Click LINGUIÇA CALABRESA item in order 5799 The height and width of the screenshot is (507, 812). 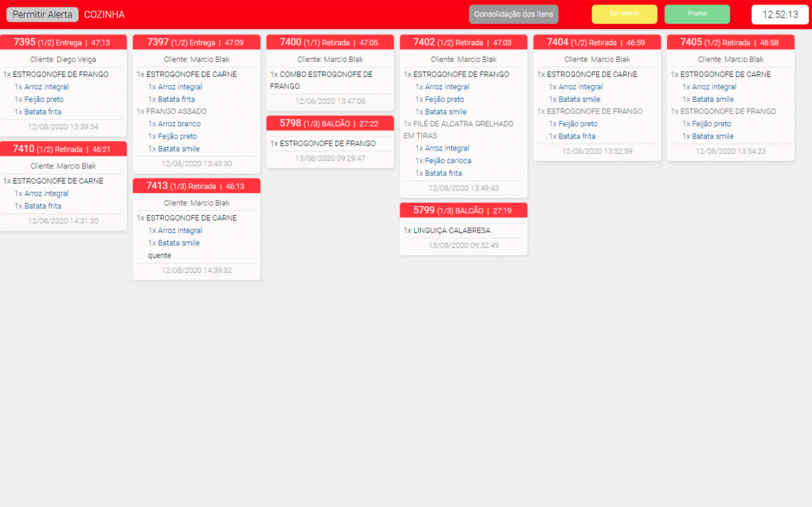(451, 230)
